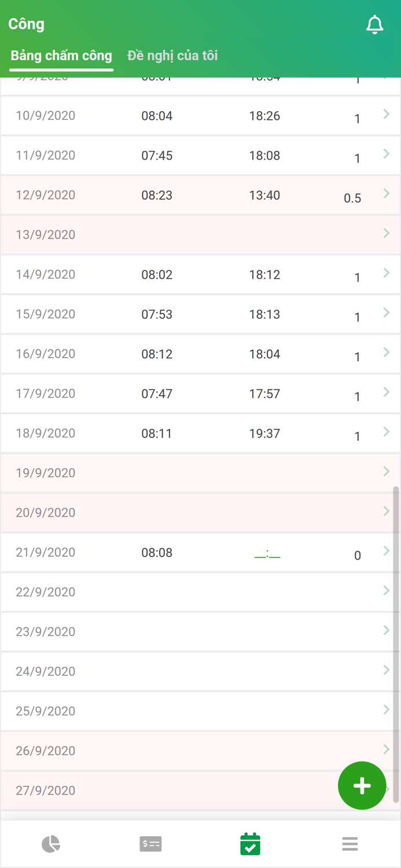Open the pie chart overview tab

pos(51,844)
